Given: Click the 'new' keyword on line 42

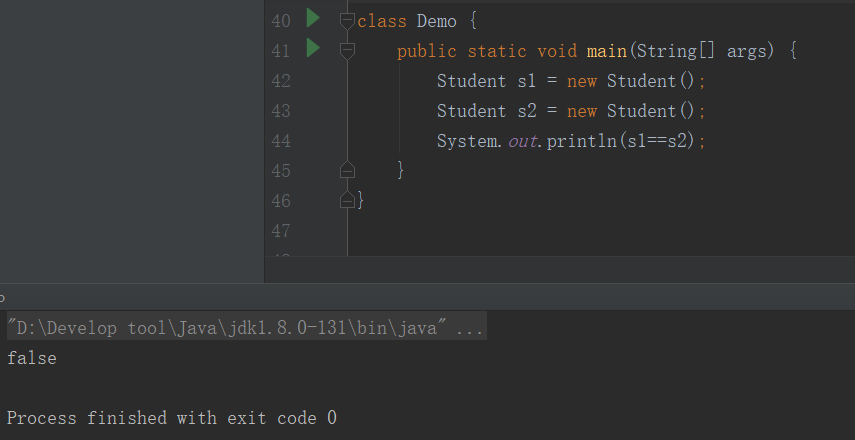Looking at the screenshot, I should (582, 81).
